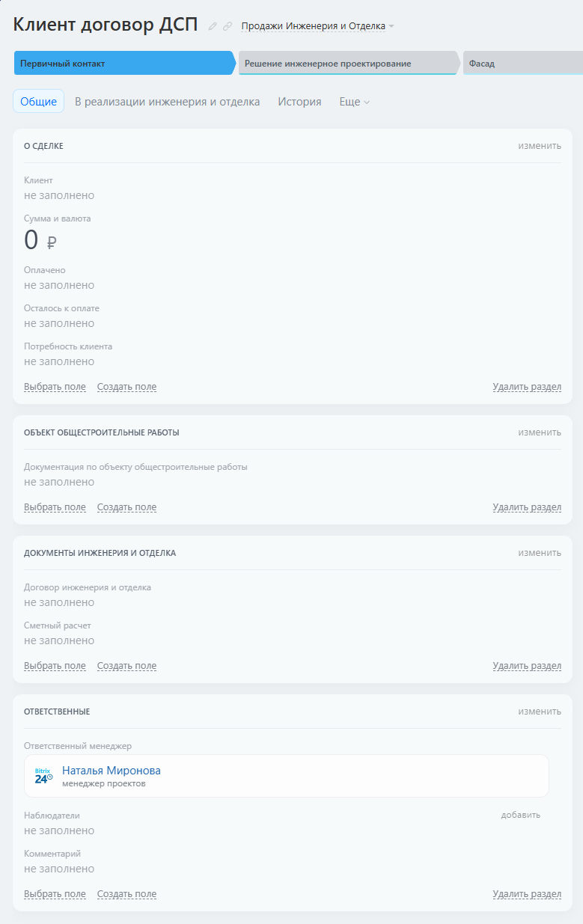Choose the Фасад deal stage
The height and width of the screenshot is (924, 583).
pos(522,64)
